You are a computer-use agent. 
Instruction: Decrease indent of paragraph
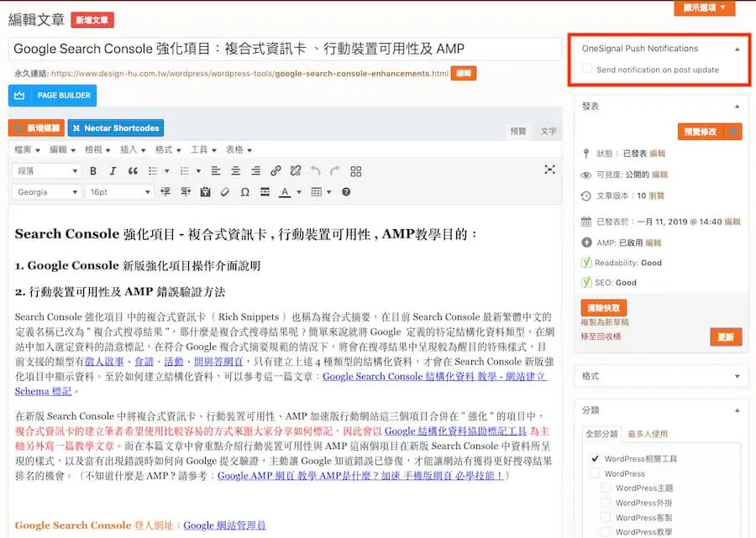(x=165, y=192)
